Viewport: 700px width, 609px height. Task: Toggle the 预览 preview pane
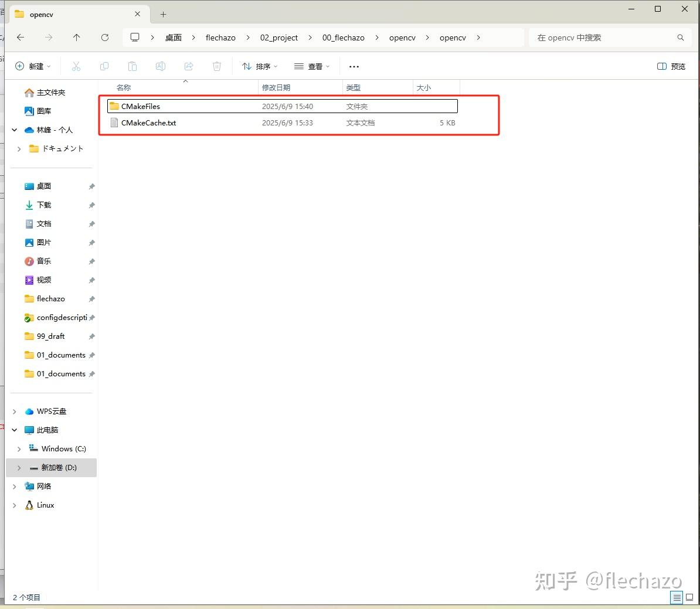tap(671, 66)
